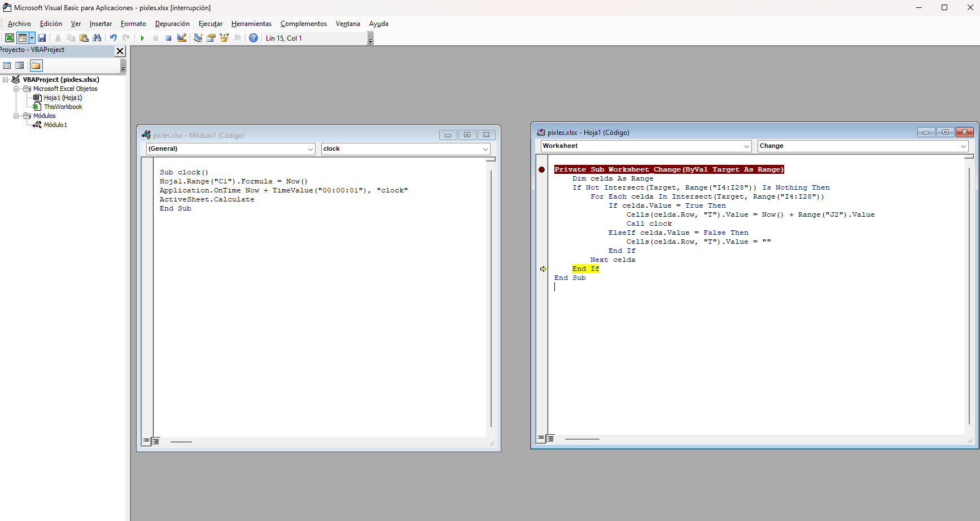The image size is (980, 521).
Task: Toggle the breakpoint dot on Worksheet_Change line
Action: [542, 169]
